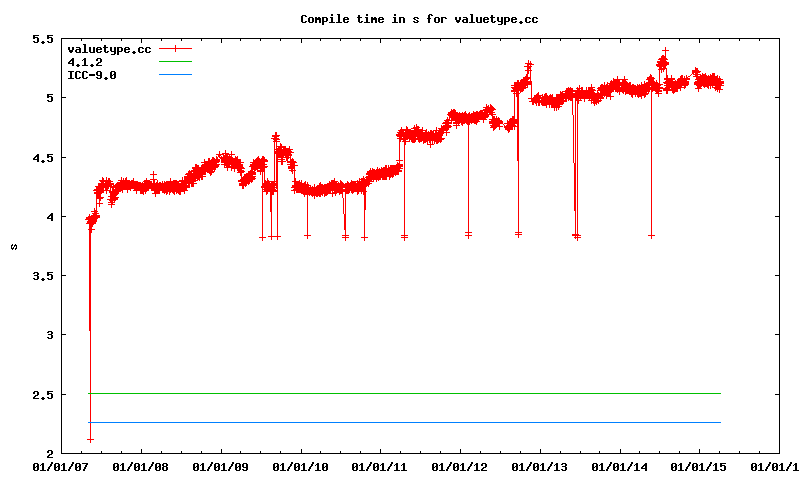Click the 4.1.2 legend line sample
The height and width of the screenshot is (480, 800).
pos(174,62)
